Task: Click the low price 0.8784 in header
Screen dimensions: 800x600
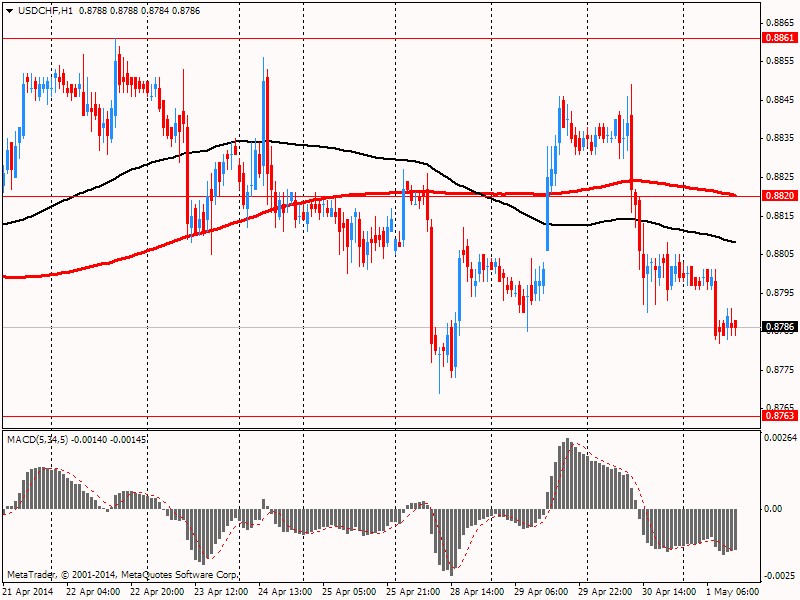Action: (155, 11)
